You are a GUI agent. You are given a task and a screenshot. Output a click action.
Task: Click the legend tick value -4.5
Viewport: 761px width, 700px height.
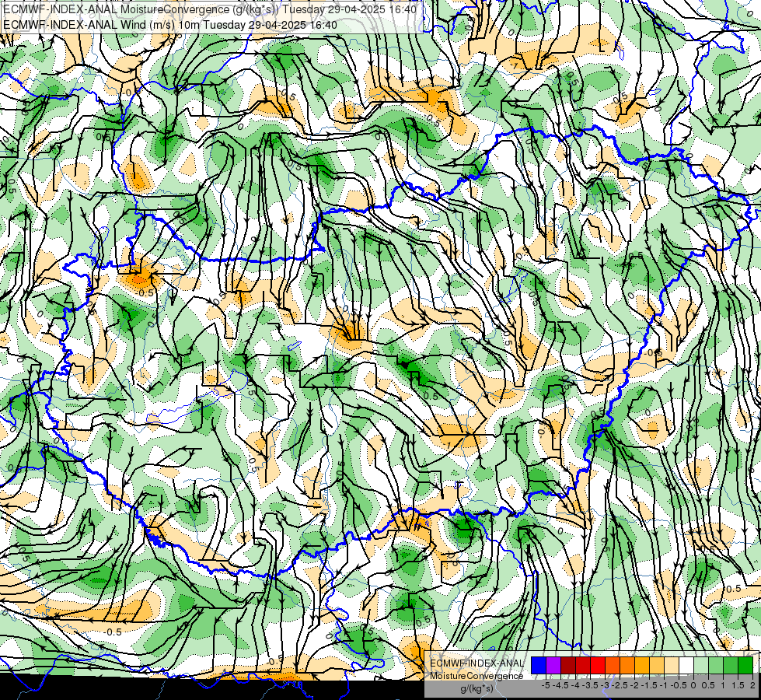click(560, 685)
